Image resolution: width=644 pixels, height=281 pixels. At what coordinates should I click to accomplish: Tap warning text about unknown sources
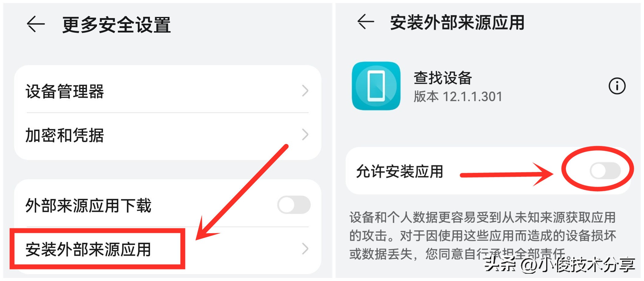pyautogui.click(x=482, y=236)
